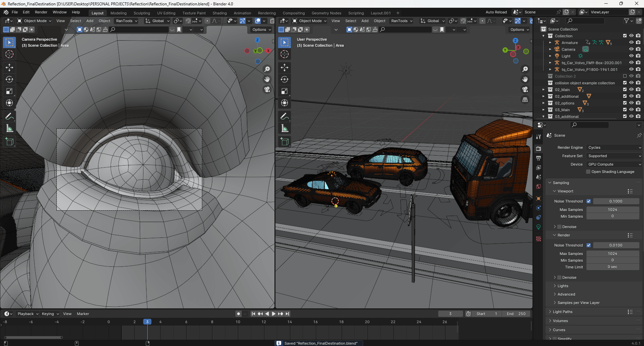Viewport: 644px width, 346px height.
Task: Select the Annotate tool in left viewport
Action: tap(9, 117)
